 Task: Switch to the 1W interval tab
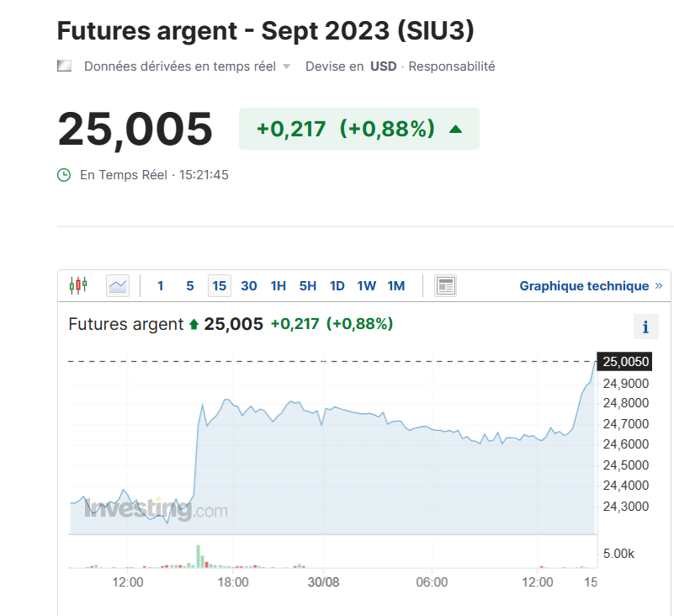(x=366, y=286)
